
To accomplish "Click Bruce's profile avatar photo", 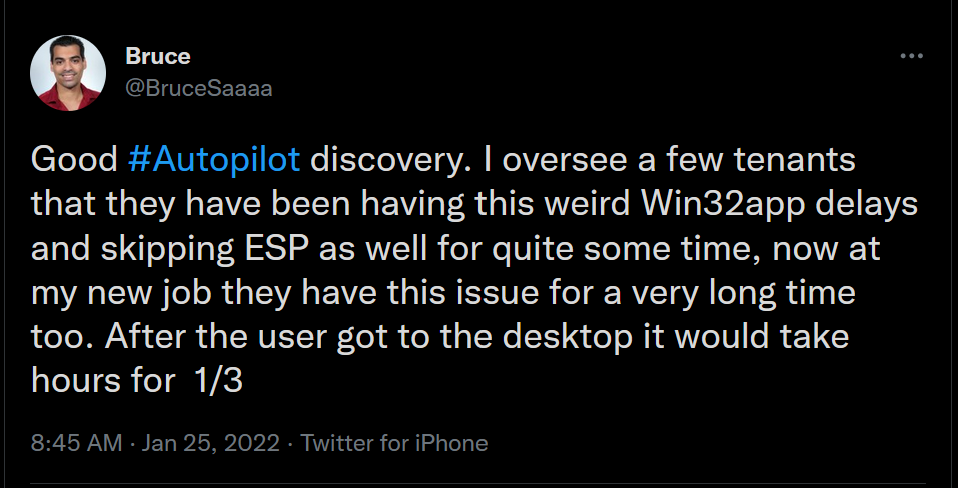I will pyautogui.click(x=68, y=73).
